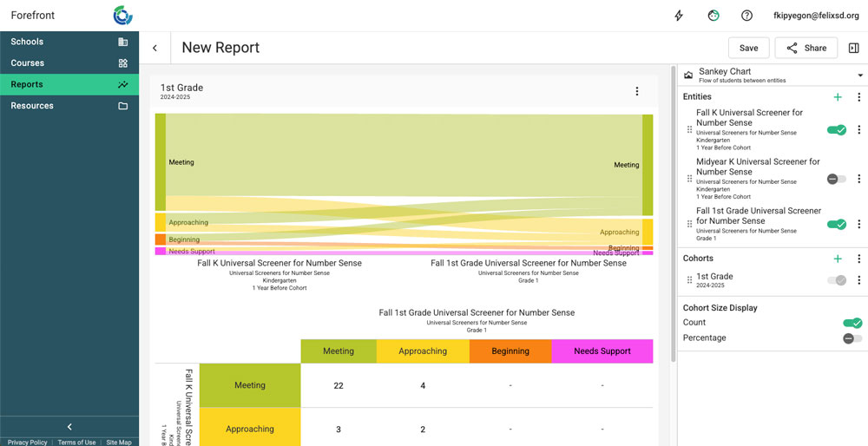This screenshot has height=446, width=868.
Task: Open 1st Grade chart three-dot menu
Action: pos(637,92)
